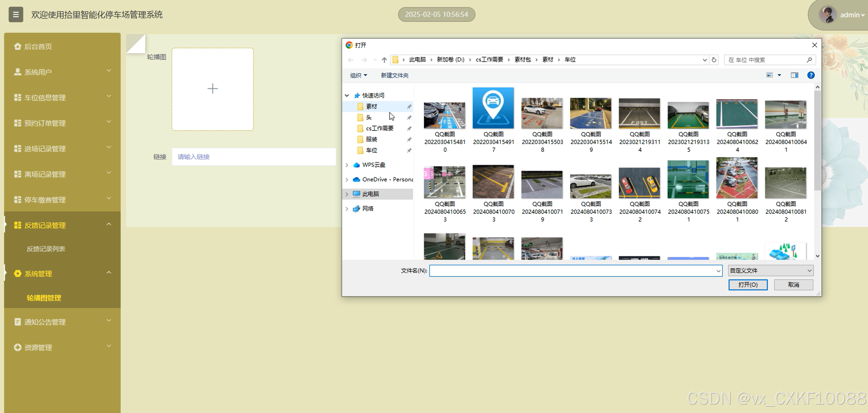Click the admin avatar picture
Image resolution: width=868 pixels, height=413 pixels.
[828, 15]
